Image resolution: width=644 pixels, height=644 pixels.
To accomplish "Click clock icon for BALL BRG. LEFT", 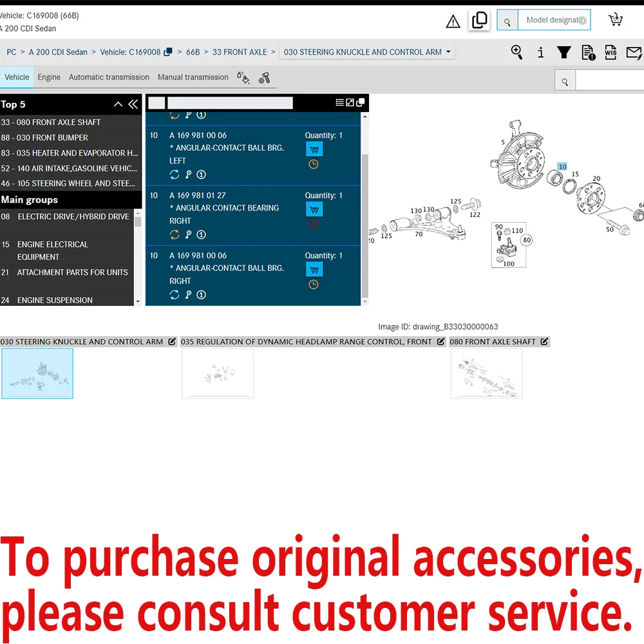I will (x=314, y=164).
